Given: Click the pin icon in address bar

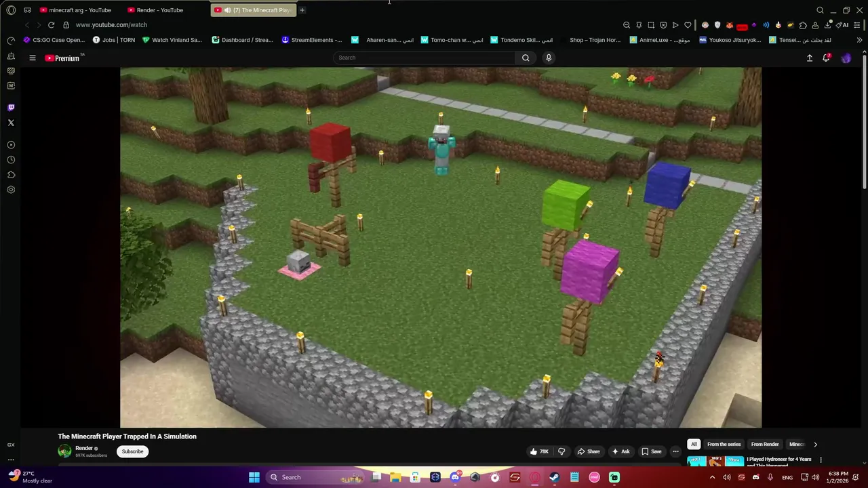Looking at the screenshot, I should [x=639, y=25].
